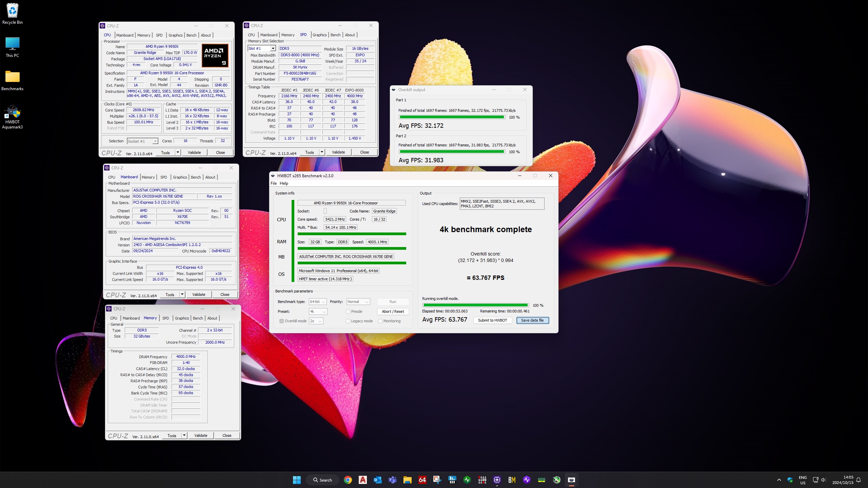Click the Running overkill mode progress bar

tap(475, 305)
